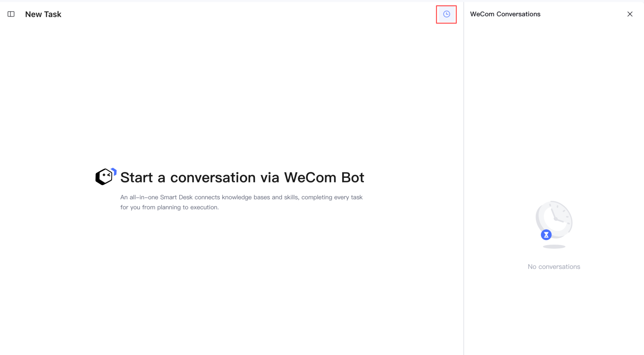Click the Smart Desk bot logo
This screenshot has width=644, height=355.
click(x=106, y=176)
